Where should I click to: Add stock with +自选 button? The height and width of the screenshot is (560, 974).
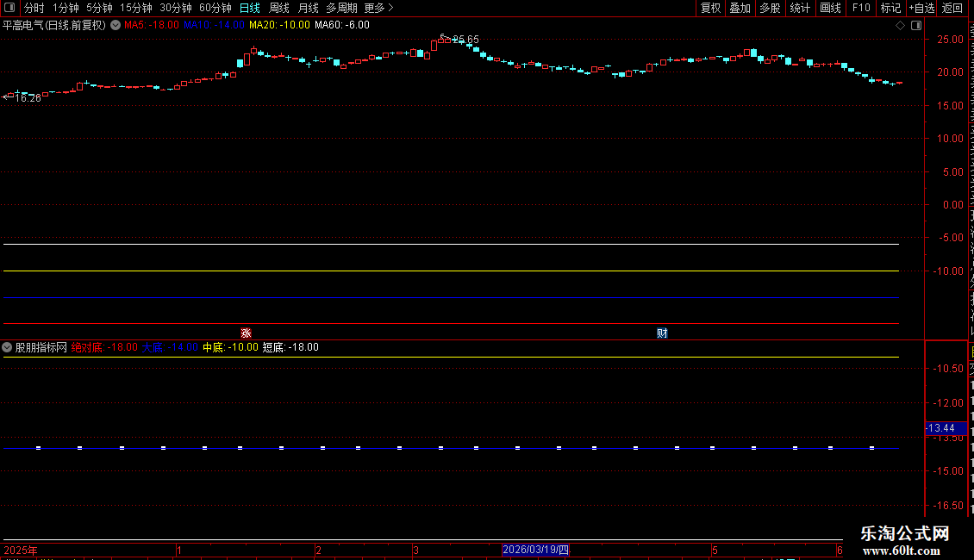click(921, 8)
